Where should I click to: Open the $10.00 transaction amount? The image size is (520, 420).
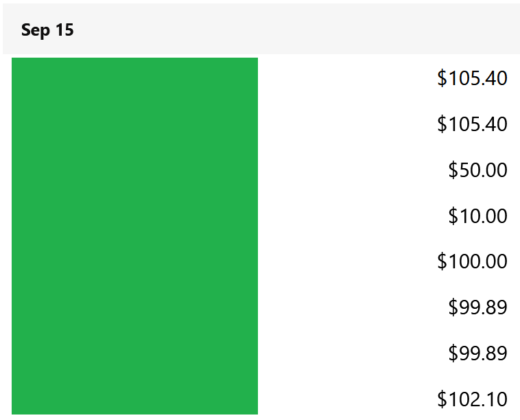click(x=477, y=215)
